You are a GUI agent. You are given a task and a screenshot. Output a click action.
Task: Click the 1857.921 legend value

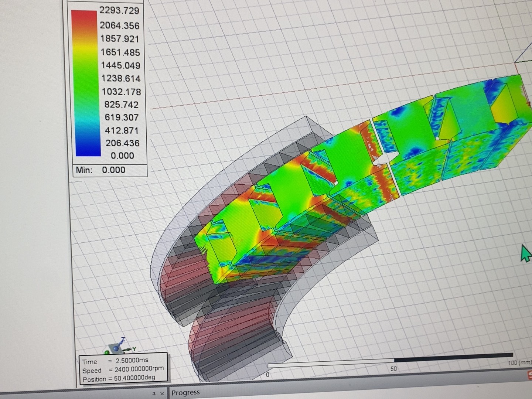[120, 39]
